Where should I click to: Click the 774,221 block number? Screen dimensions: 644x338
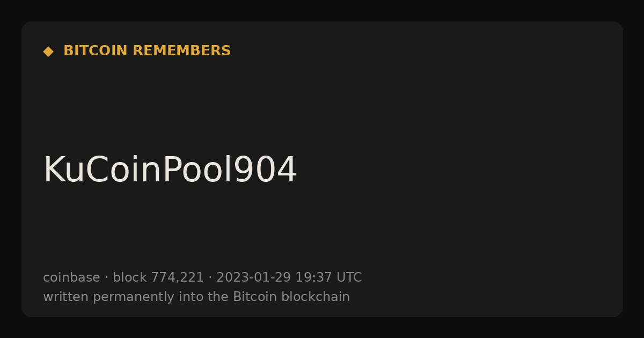(x=177, y=277)
